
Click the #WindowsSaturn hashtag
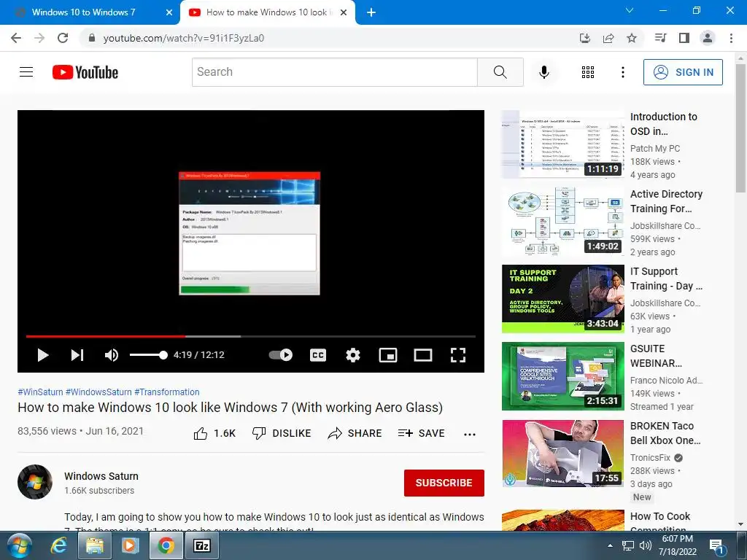click(x=98, y=392)
